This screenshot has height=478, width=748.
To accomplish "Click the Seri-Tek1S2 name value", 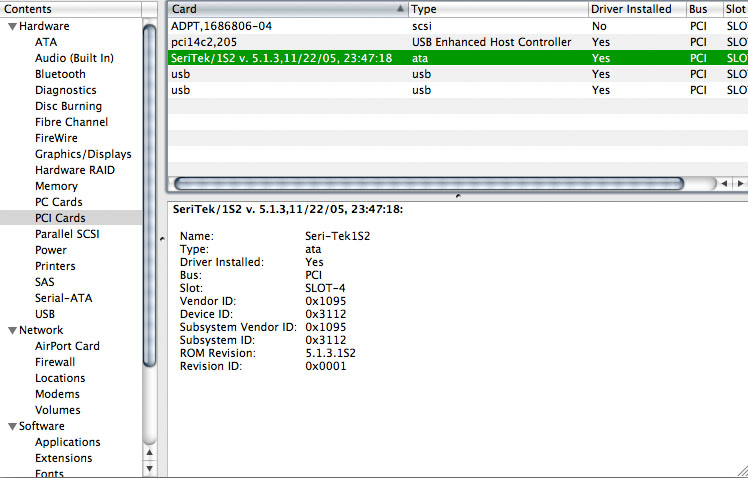I will coord(337,236).
